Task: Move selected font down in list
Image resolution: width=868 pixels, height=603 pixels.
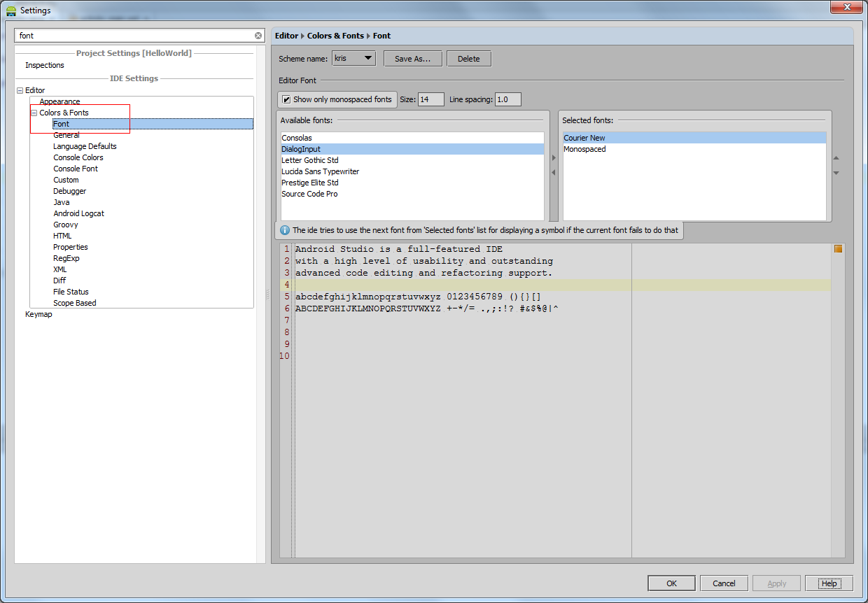Action: (x=836, y=173)
